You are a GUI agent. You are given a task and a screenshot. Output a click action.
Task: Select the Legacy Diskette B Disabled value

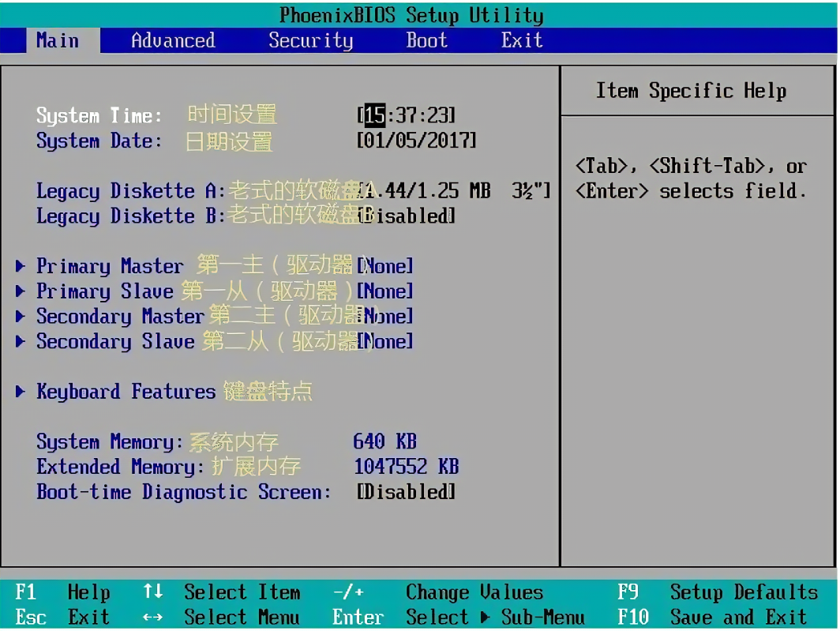coord(407,216)
